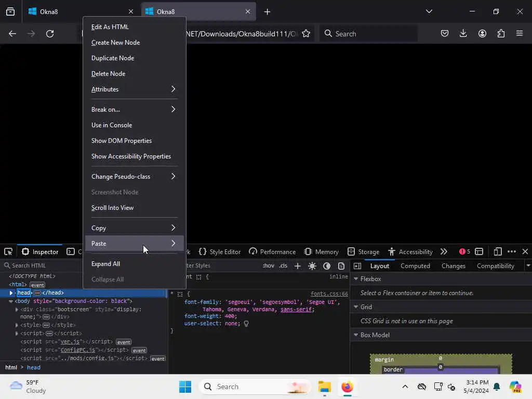Open Firefox application hamburger menu
This screenshot has height=399, width=532.
point(520,33)
